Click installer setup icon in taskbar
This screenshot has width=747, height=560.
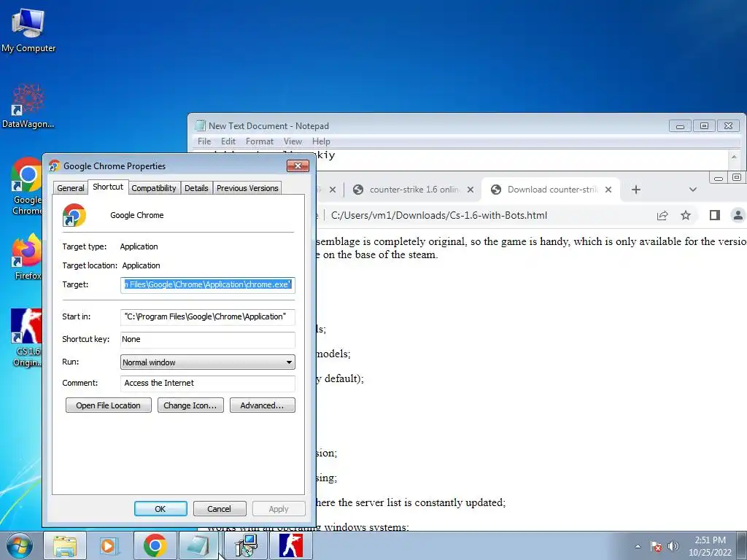point(247,545)
